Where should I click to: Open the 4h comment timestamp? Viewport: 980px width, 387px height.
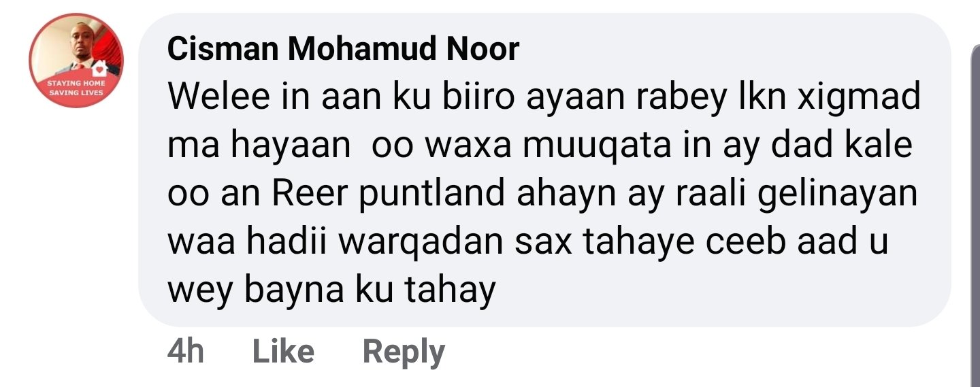tap(186, 352)
